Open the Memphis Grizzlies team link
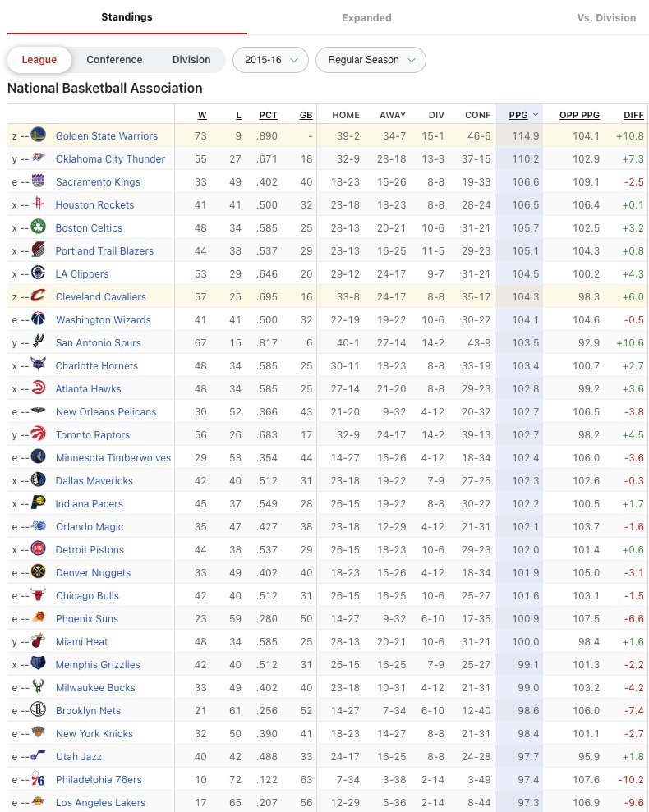The height and width of the screenshot is (812, 649). (98, 664)
